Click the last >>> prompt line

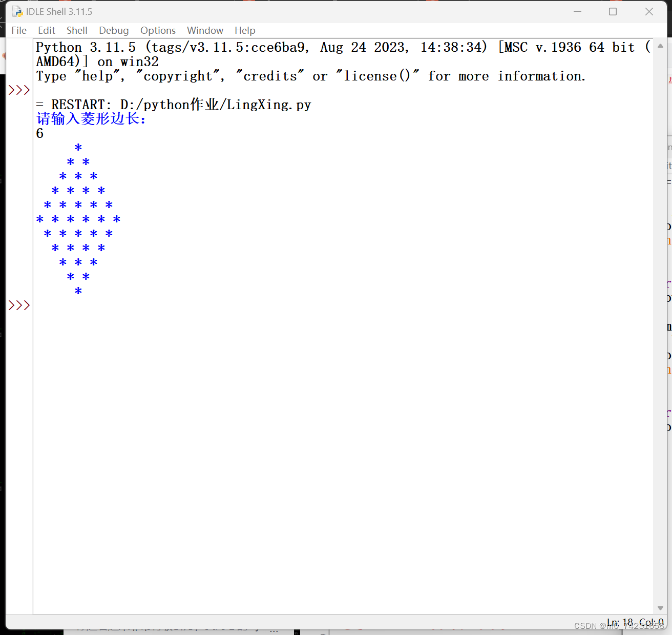coord(19,305)
